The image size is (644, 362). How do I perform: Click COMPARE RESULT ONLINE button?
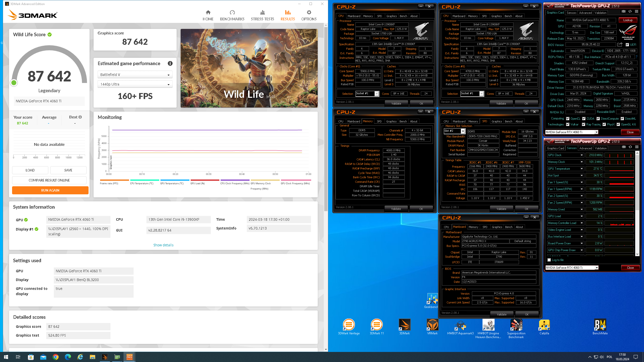pyautogui.click(x=49, y=180)
